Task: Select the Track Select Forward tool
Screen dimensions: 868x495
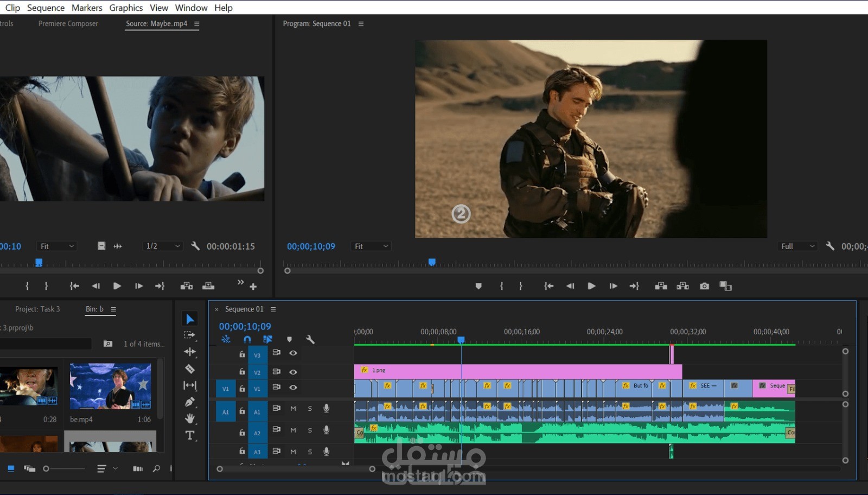Action: pos(190,335)
